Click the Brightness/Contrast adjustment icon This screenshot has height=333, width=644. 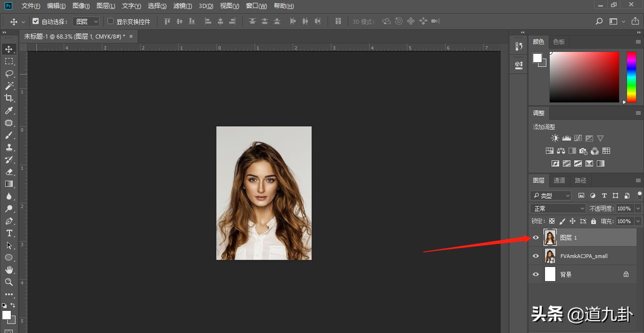(x=555, y=138)
